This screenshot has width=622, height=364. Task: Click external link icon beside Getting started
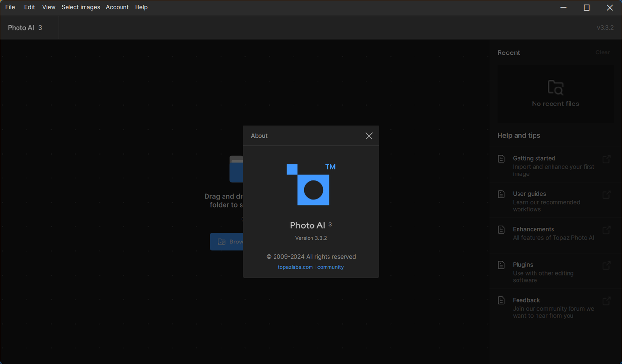pos(606,159)
